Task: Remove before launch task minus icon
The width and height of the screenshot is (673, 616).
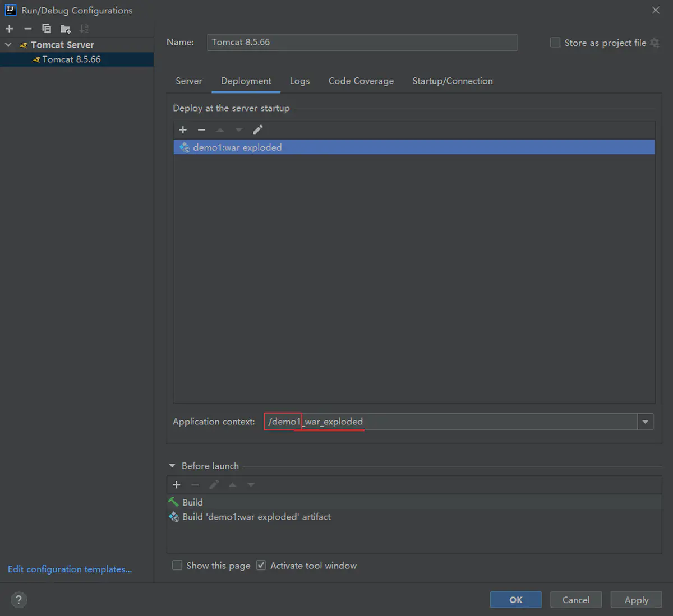Action: click(195, 485)
